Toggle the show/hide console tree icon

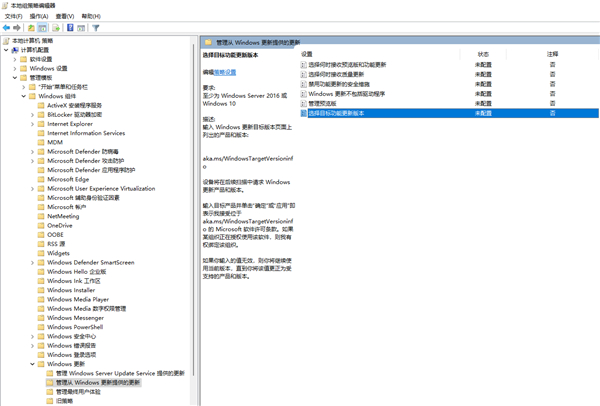tap(43, 27)
